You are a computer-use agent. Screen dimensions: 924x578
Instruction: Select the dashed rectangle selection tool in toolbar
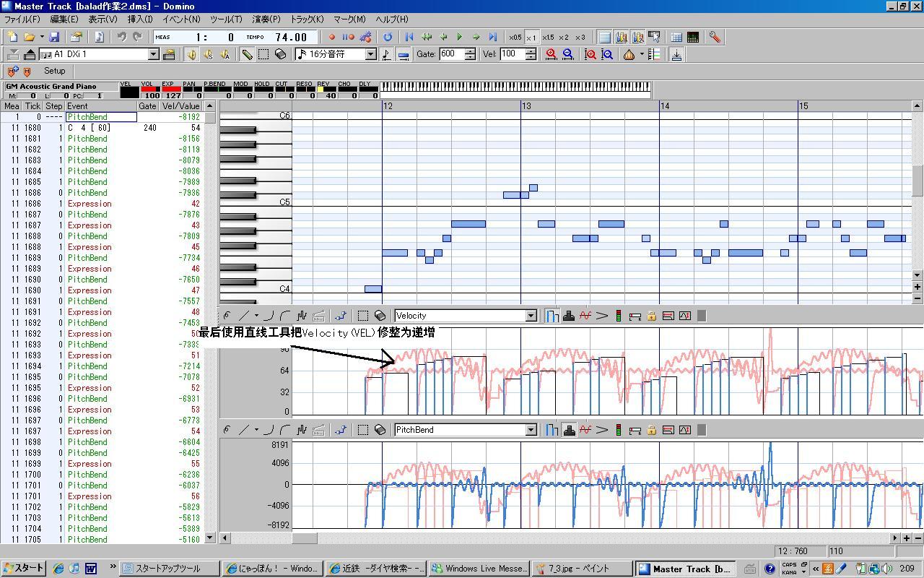(264, 54)
